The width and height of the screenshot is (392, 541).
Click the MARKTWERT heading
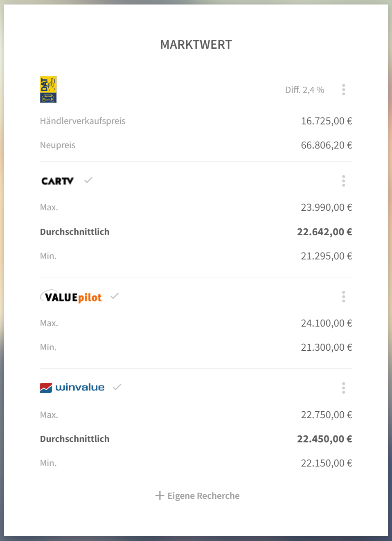196,45
